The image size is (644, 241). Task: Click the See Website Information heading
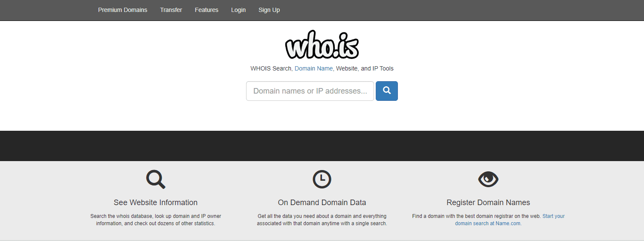[x=156, y=203]
